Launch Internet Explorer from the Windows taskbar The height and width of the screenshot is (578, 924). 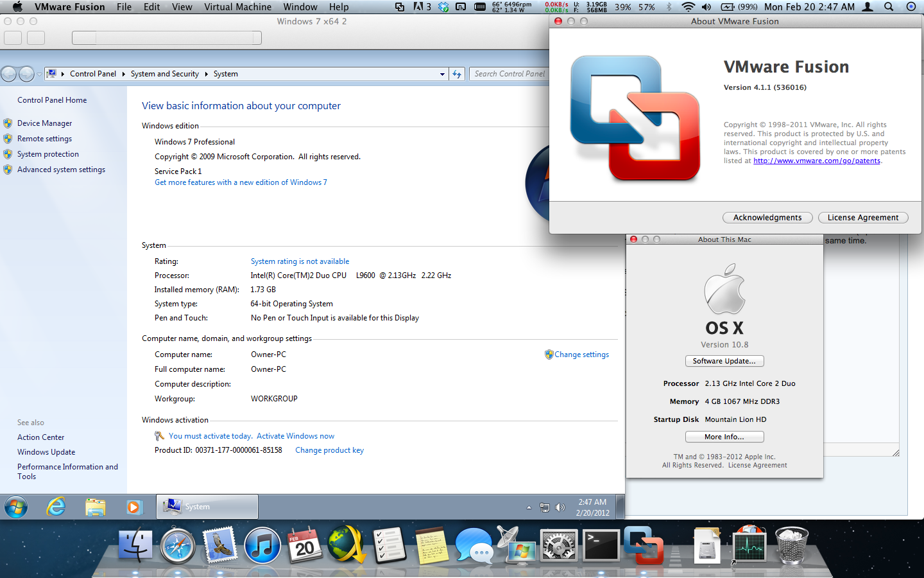tap(56, 507)
